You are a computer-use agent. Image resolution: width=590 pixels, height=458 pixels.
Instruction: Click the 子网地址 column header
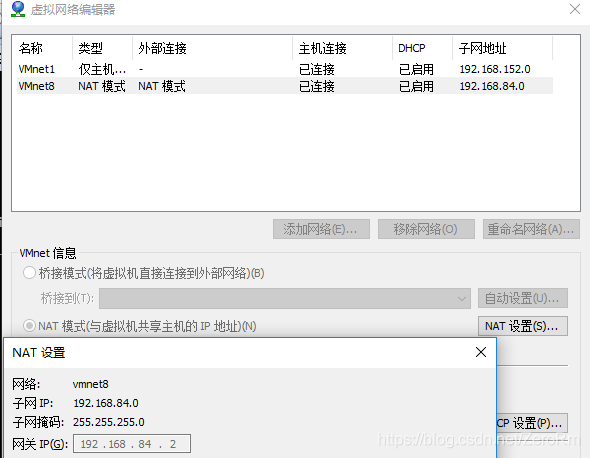tap(503, 48)
